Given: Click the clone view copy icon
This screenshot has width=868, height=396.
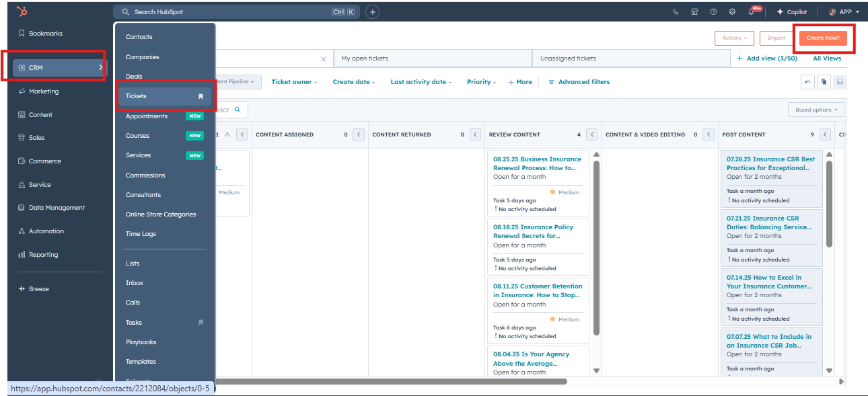Looking at the screenshot, I should coord(824,82).
